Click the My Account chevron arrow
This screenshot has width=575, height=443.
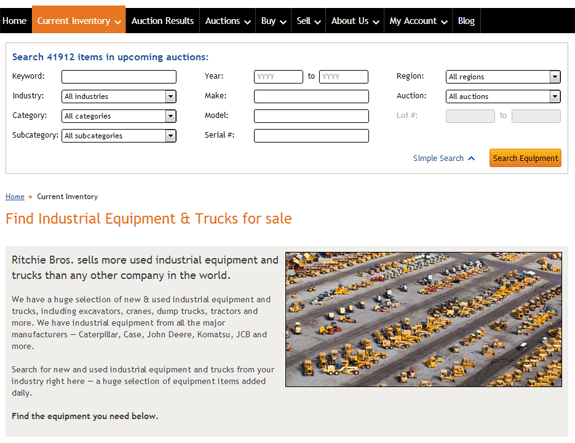[444, 22]
